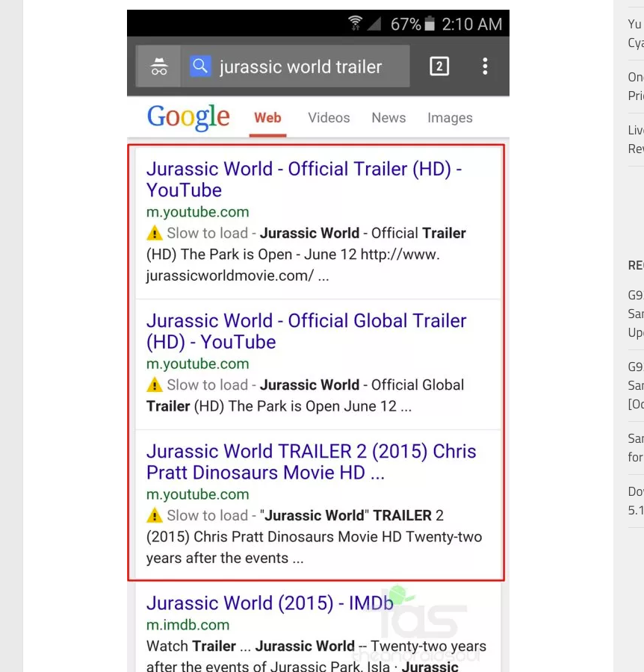This screenshot has width=644, height=672.
Task: Click IMDb snippet starting 'Watch Trailer'
Action: 316,656
